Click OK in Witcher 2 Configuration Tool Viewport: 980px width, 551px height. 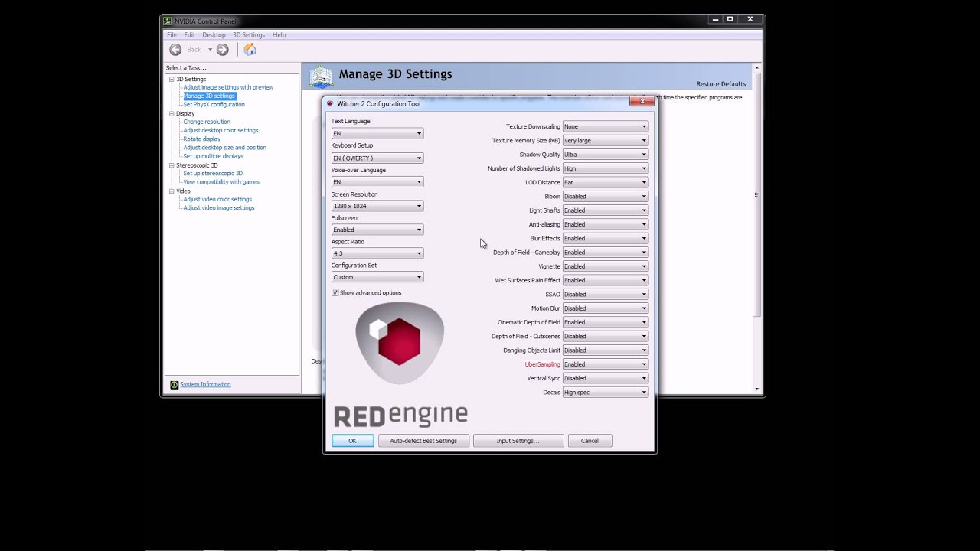[x=352, y=441]
